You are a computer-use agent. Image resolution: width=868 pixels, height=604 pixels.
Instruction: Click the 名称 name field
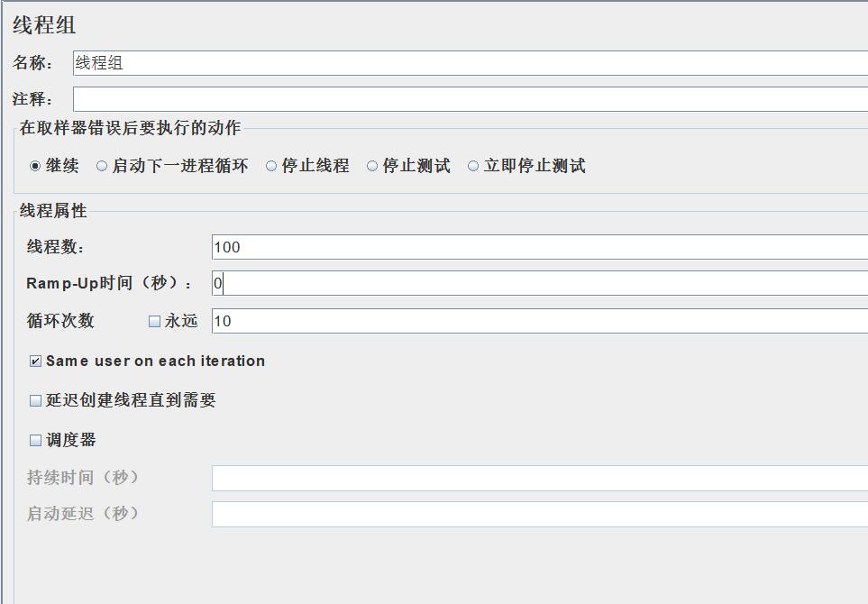tap(471, 63)
